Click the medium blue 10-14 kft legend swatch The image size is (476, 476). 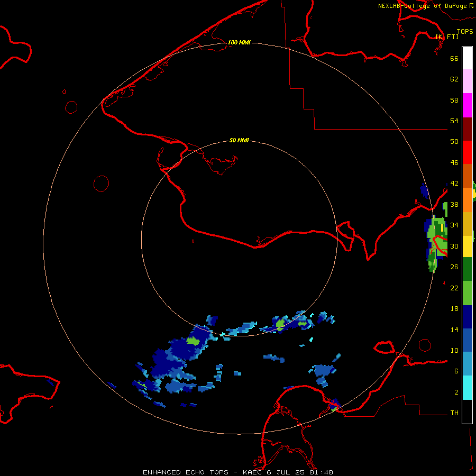pos(467,341)
